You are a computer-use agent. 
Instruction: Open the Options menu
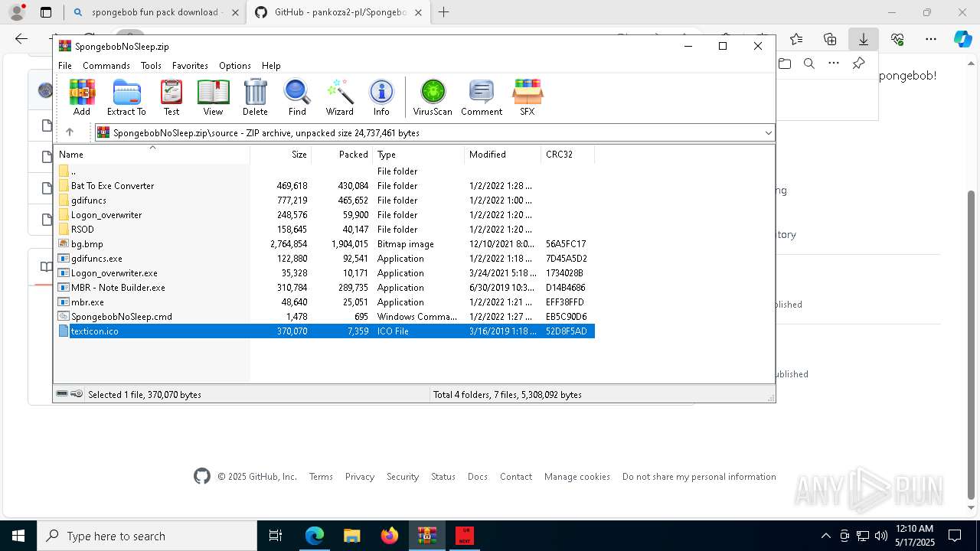point(235,66)
